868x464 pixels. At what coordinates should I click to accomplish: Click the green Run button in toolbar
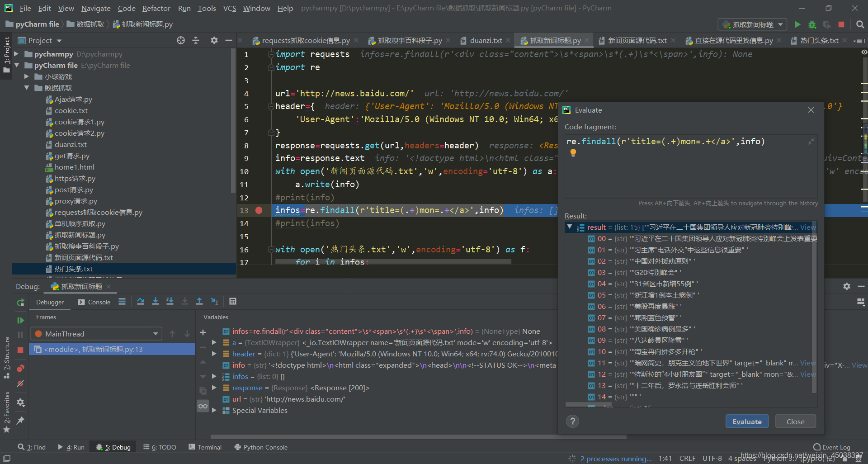[x=797, y=24]
